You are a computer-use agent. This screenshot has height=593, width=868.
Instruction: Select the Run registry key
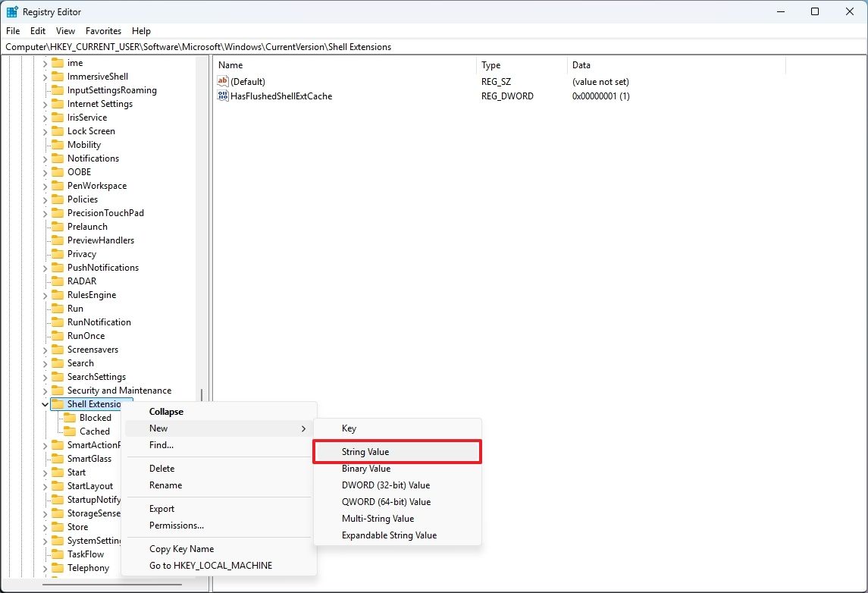coord(74,308)
